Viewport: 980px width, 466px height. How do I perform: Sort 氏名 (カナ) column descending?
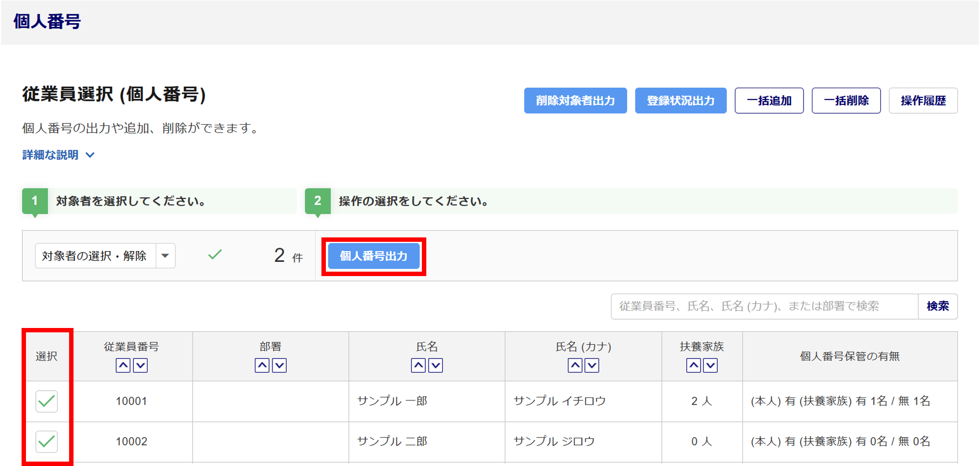pos(592,365)
